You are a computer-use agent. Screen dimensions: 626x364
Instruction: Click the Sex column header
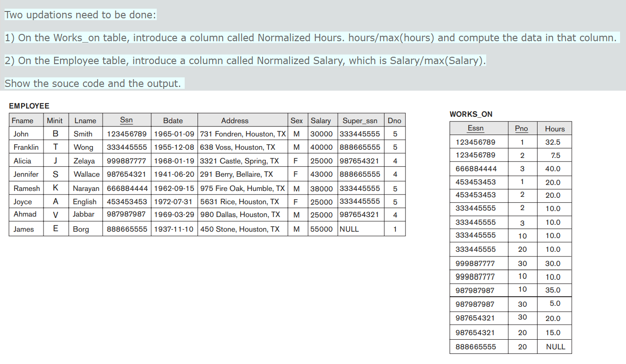click(x=297, y=120)
